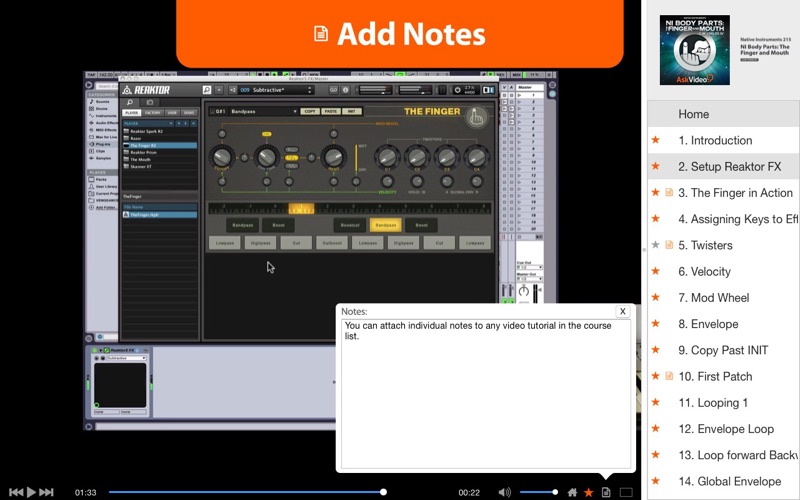Toggle the star beside 12. Envelope Loop
800x500 pixels.
click(656, 429)
